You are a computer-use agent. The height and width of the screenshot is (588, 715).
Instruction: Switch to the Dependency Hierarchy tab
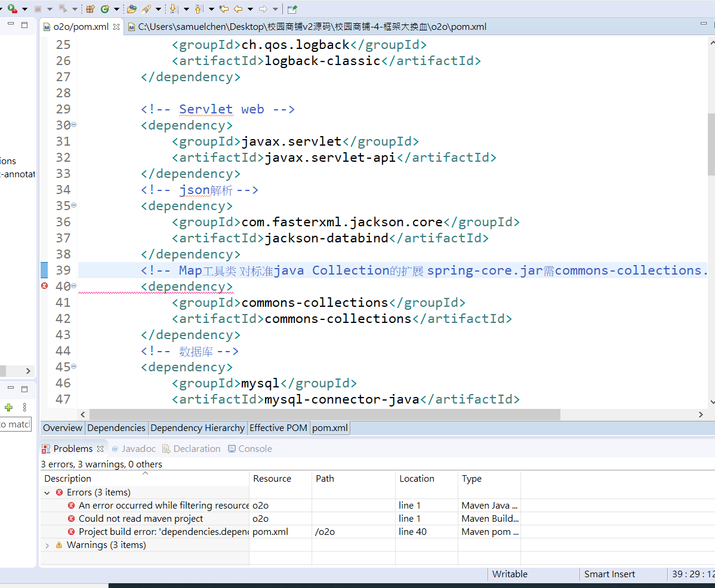(x=198, y=428)
